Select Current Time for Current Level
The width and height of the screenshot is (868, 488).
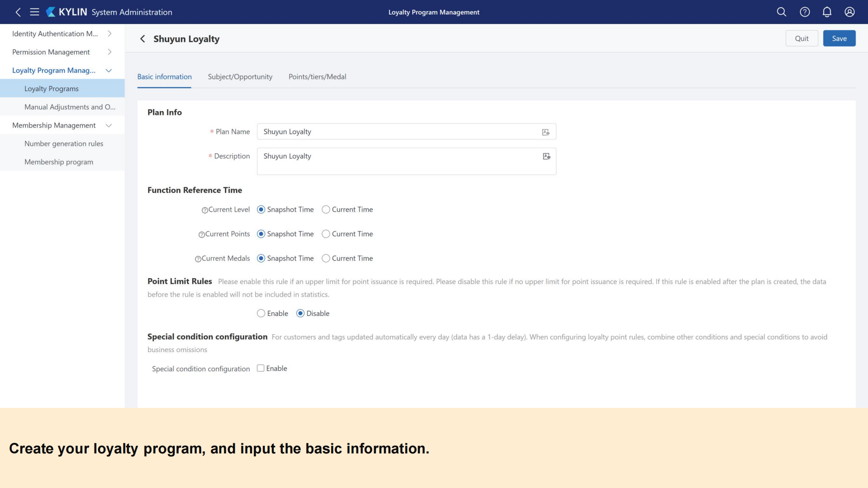pyautogui.click(x=326, y=209)
